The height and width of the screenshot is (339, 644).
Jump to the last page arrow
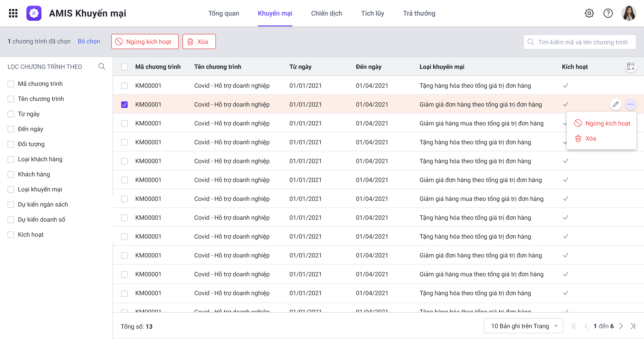[633, 326]
